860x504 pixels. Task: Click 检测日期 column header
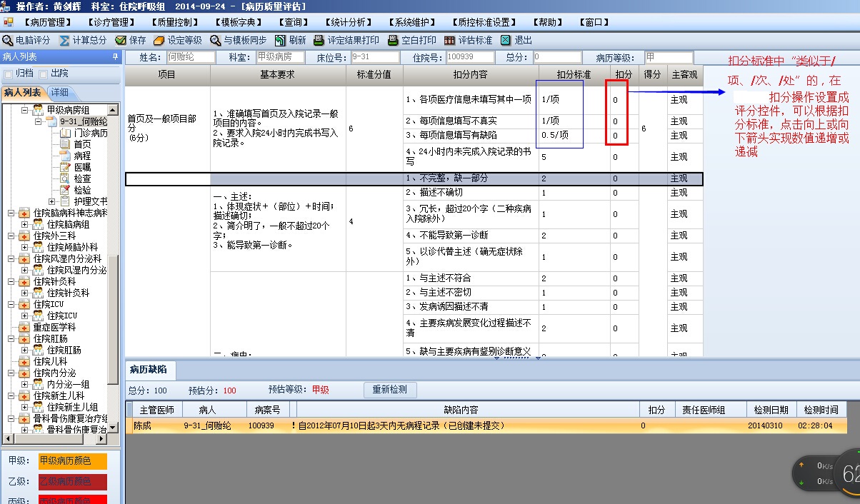771,410
